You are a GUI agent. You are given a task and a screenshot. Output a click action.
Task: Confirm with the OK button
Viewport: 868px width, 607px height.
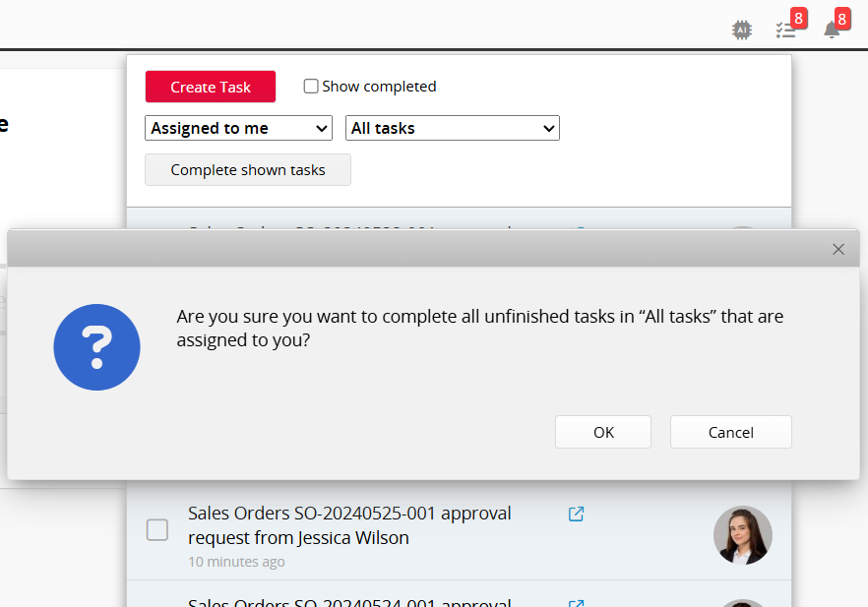(603, 432)
